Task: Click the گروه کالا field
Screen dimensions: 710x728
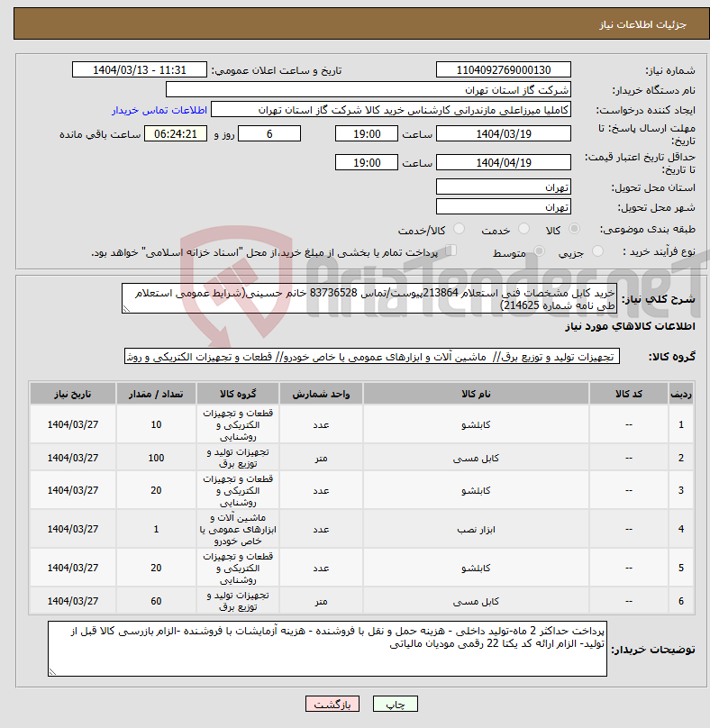Action: 372,357
